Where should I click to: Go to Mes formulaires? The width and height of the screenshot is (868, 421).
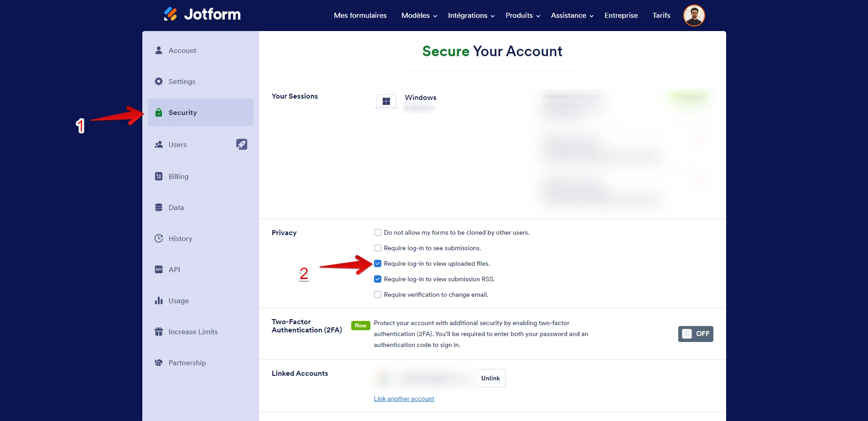coord(360,16)
